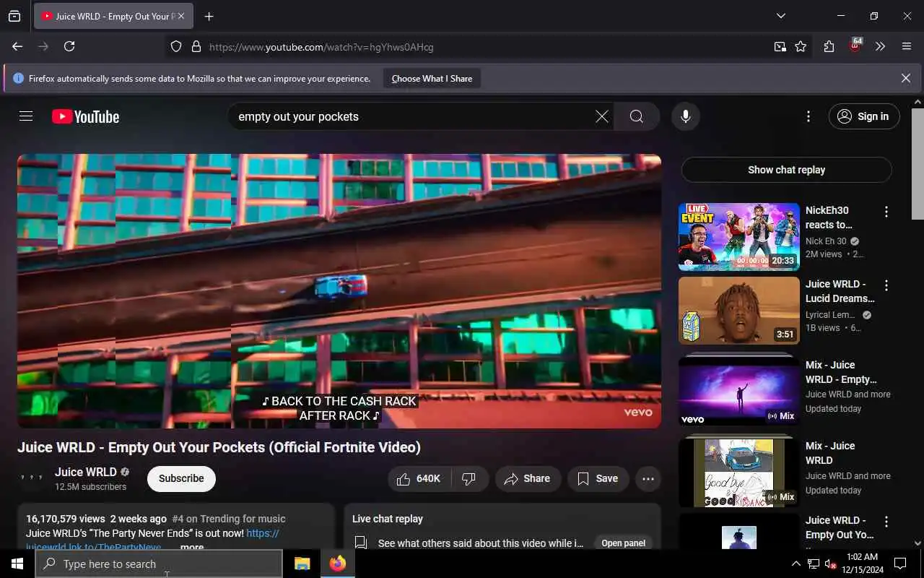Click the video title text
This screenshot has width=924, height=578.
coord(219,447)
